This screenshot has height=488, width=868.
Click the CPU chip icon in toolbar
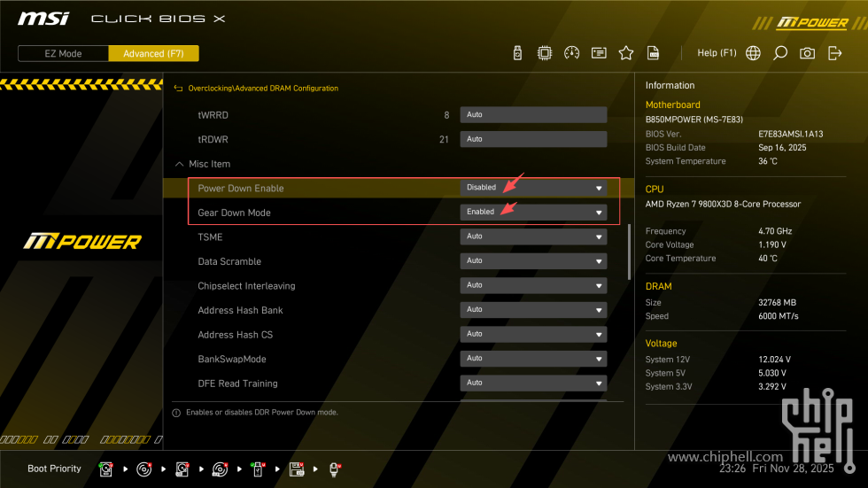pos(545,53)
